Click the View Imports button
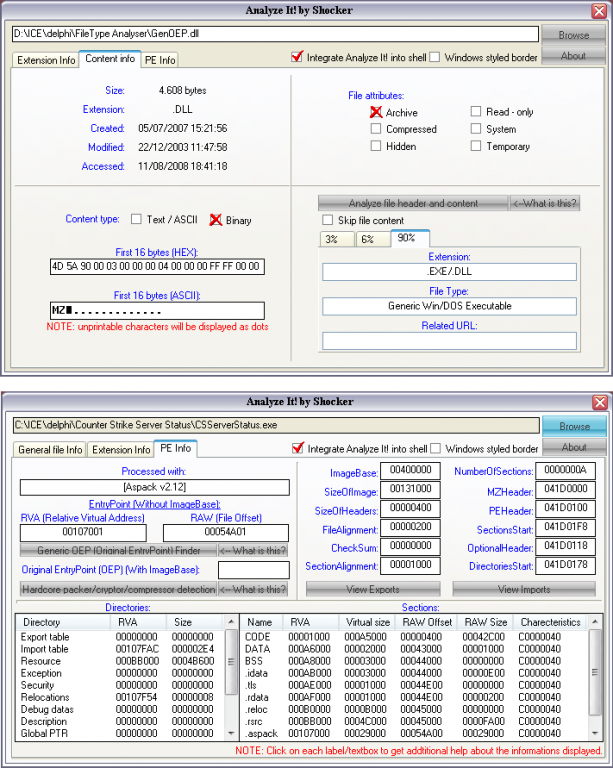 tap(524, 589)
